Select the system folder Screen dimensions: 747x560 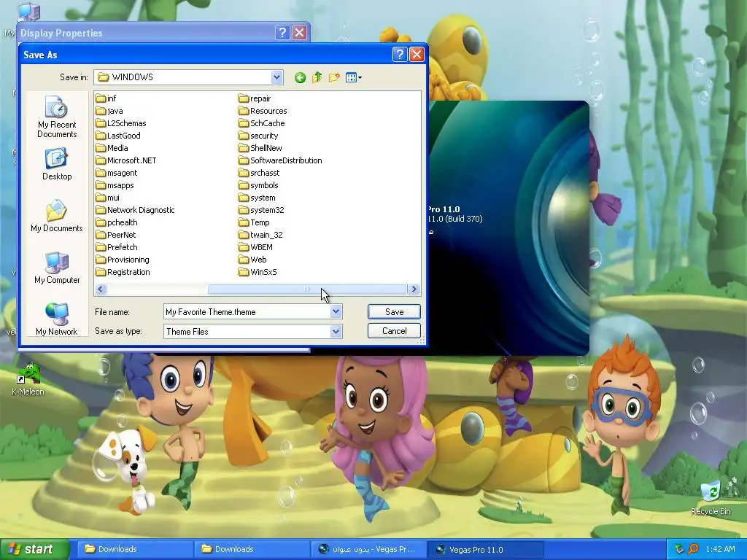click(x=257, y=197)
